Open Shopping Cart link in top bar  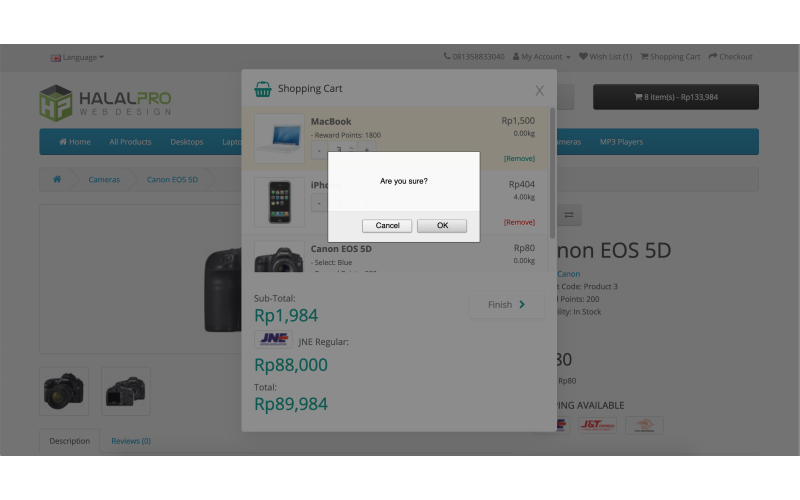click(x=670, y=57)
